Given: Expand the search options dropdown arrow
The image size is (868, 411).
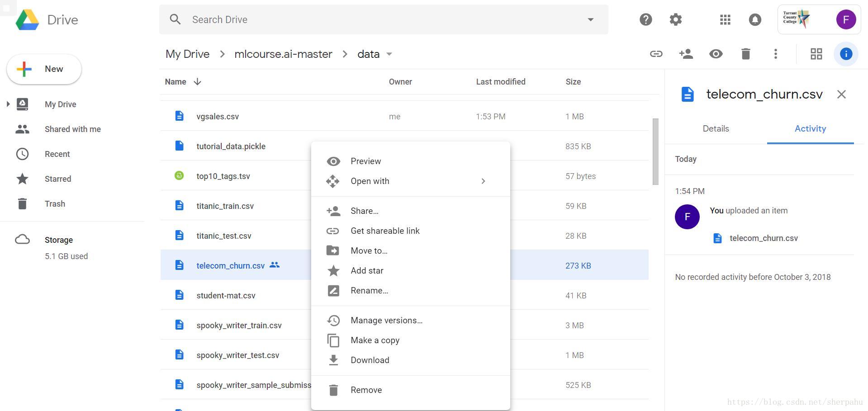Looking at the screenshot, I should 590,19.
